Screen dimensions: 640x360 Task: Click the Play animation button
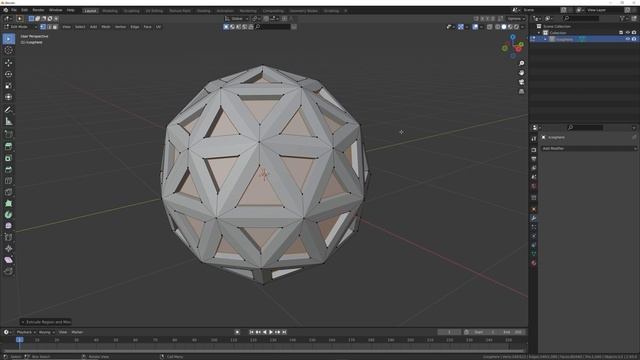tap(271, 332)
